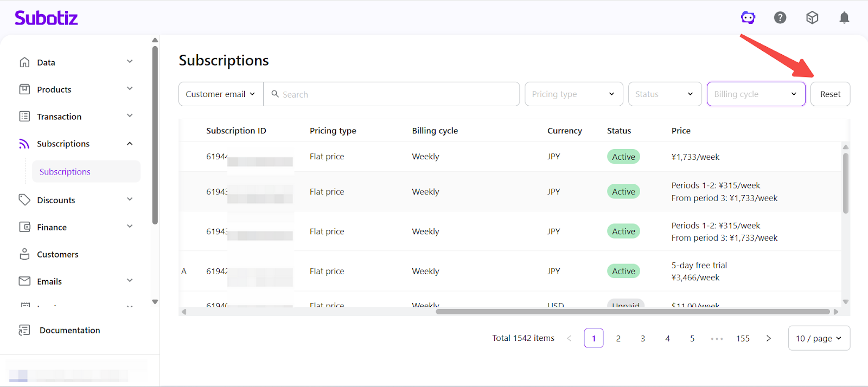Click the Emails envelope icon

click(x=24, y=281)
